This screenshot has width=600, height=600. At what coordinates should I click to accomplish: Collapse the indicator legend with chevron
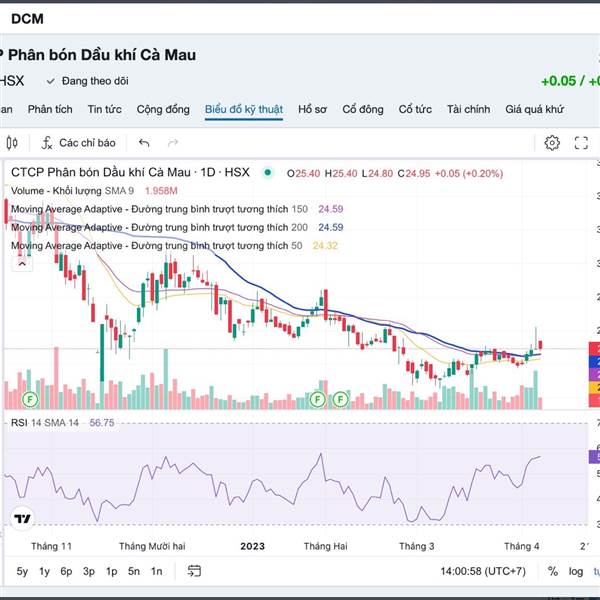pos(22,264)
